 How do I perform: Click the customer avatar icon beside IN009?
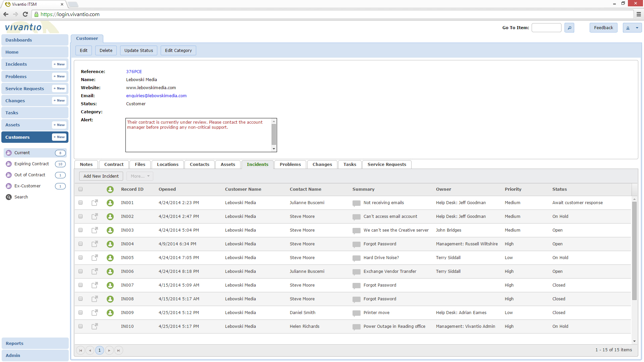click(x=110, y=312)
